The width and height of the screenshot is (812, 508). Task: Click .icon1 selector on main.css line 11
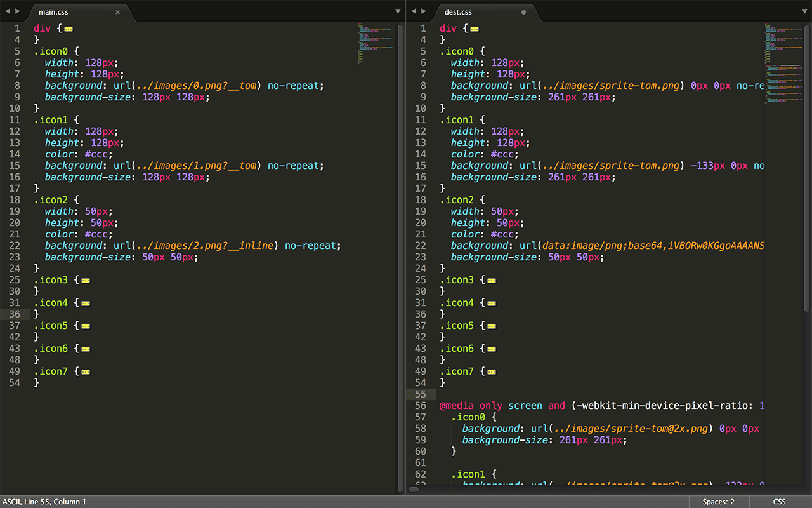[51, 120]
